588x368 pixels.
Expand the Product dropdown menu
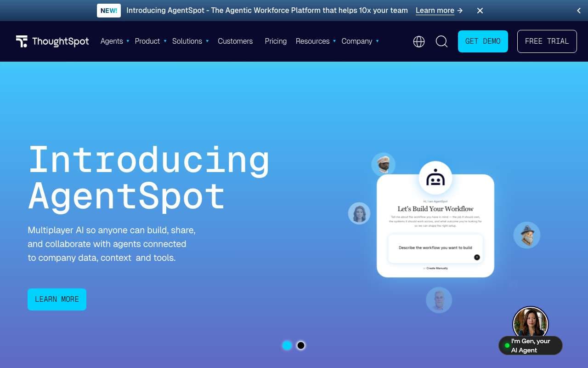(x=151, y=41)
